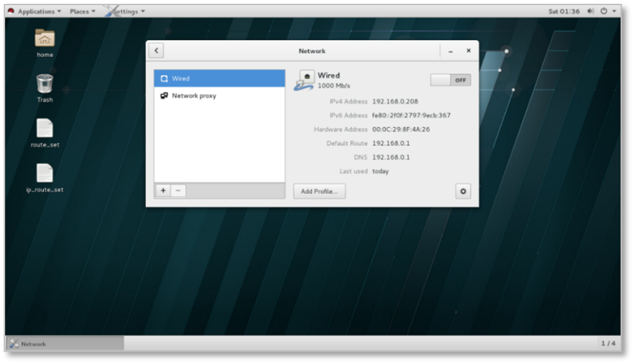Open the clock showing Sat 01:36
Screen dimensions: 634x364
point(563,11)
